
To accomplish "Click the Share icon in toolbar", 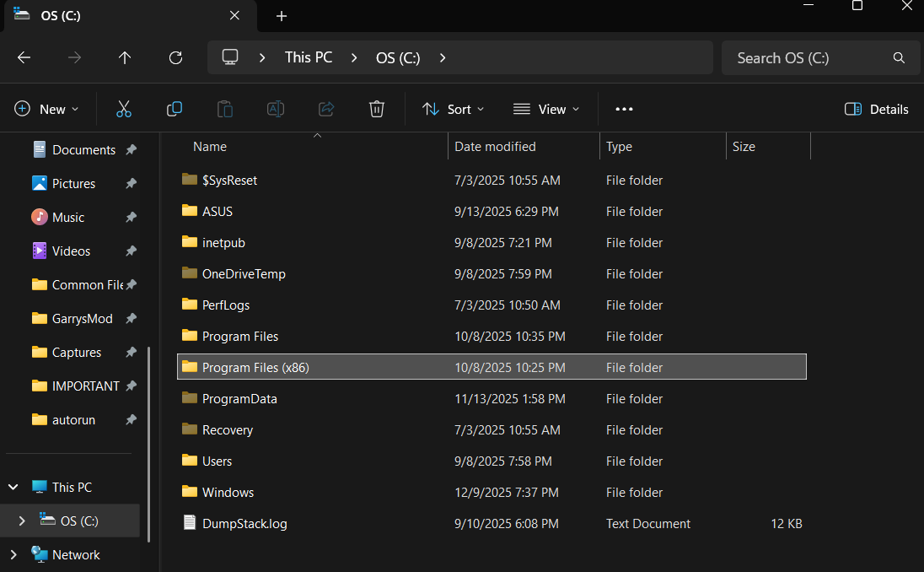I will [x=326, y=109].
